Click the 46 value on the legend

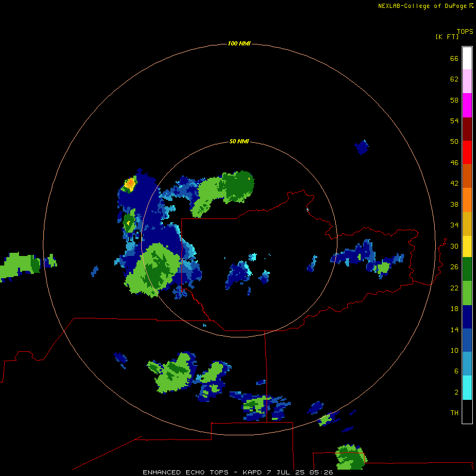coord(454,162)
